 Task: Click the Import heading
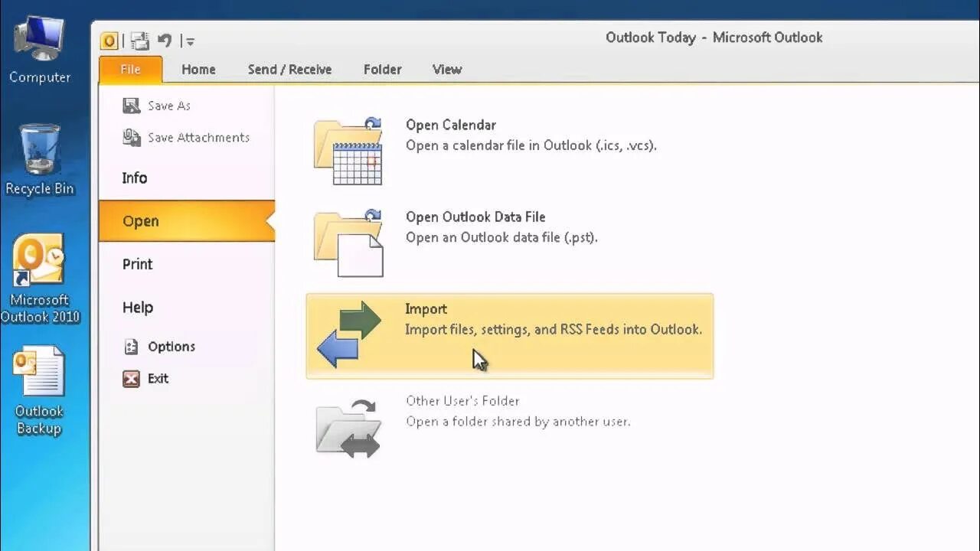click(426, 308)
